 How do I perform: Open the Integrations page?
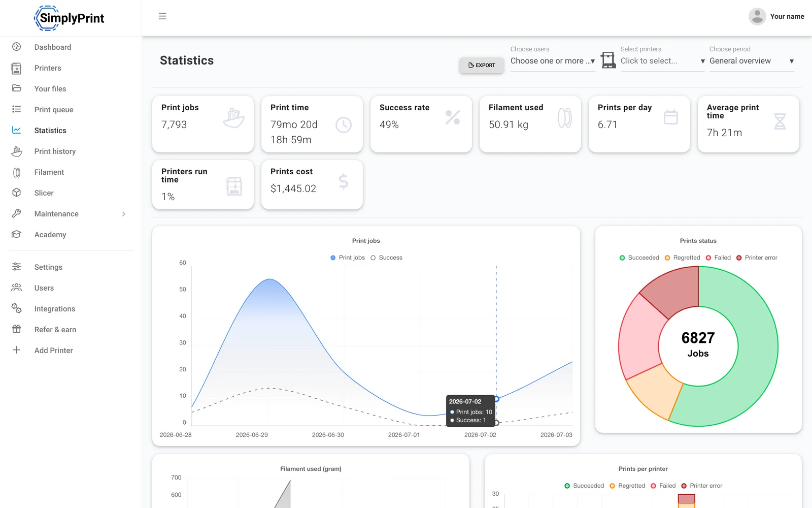(x=55, y=309)
